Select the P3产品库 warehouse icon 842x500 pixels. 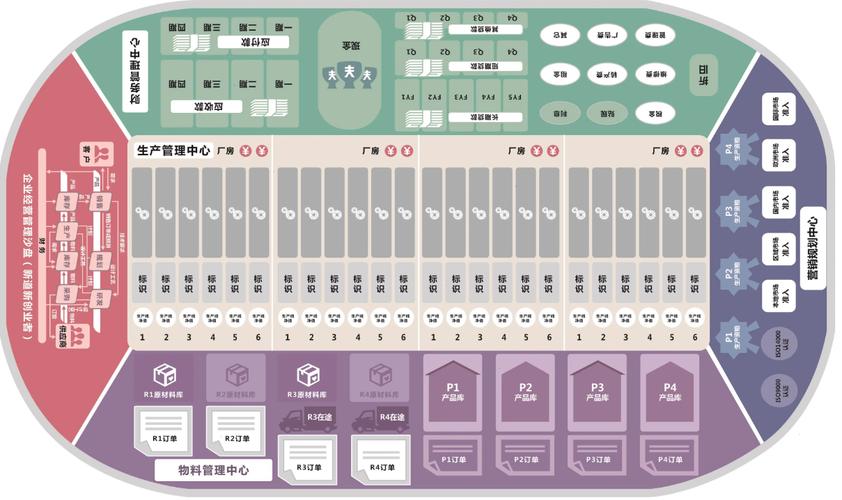[597, 392]
